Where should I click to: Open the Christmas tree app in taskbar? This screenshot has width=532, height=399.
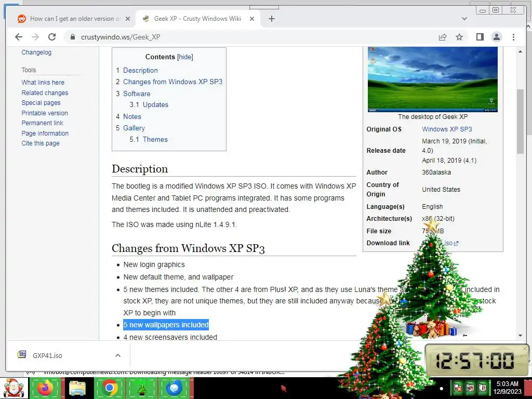(142, 388)
